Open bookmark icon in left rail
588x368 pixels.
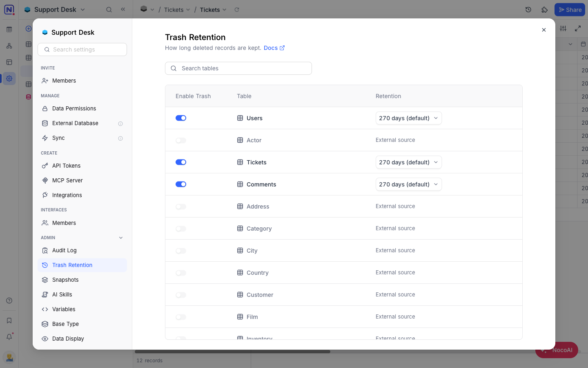coord(9,321)
